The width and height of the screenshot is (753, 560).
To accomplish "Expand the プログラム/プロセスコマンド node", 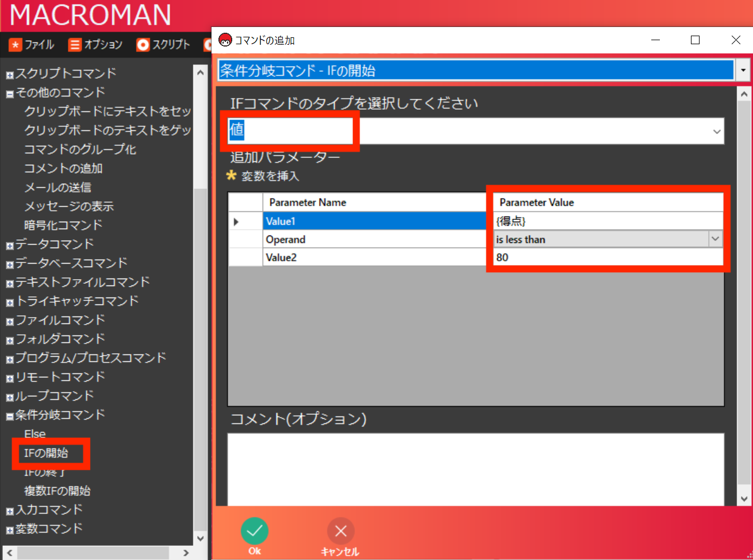I will (x=10, y=359).
